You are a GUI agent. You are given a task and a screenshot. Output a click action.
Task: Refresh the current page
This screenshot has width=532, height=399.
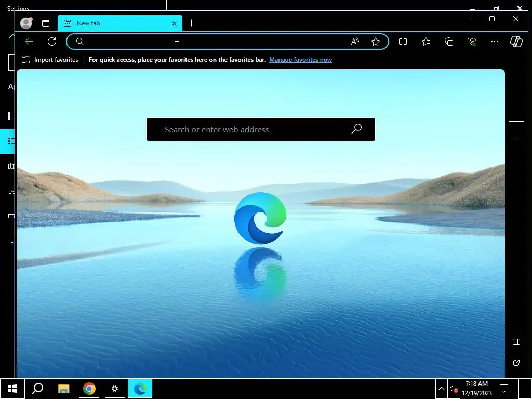pyautogui.click(x=52, y=42)
